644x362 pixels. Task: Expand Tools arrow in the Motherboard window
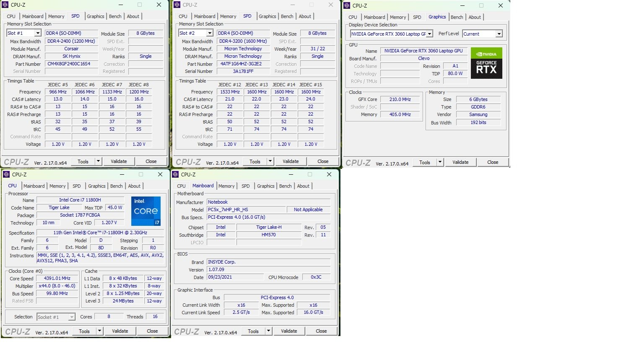[x=268, y=331]
